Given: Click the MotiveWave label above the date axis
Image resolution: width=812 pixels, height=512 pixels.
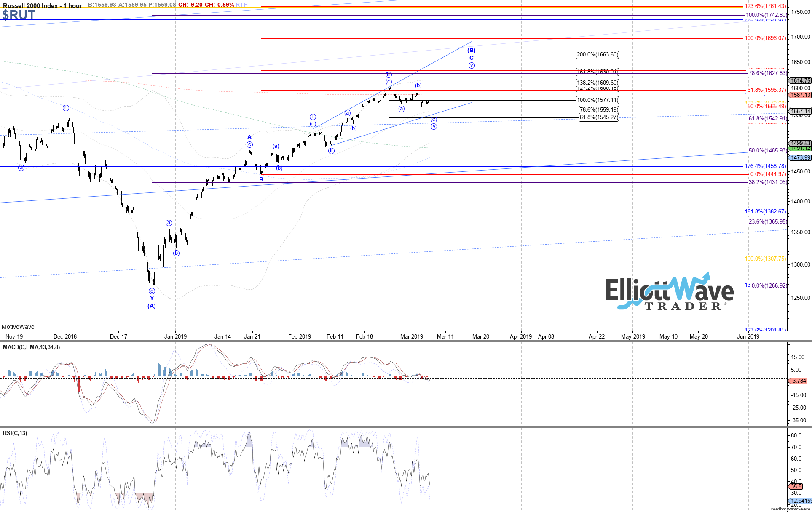Looking at the screenshot, I should point(18,327).
